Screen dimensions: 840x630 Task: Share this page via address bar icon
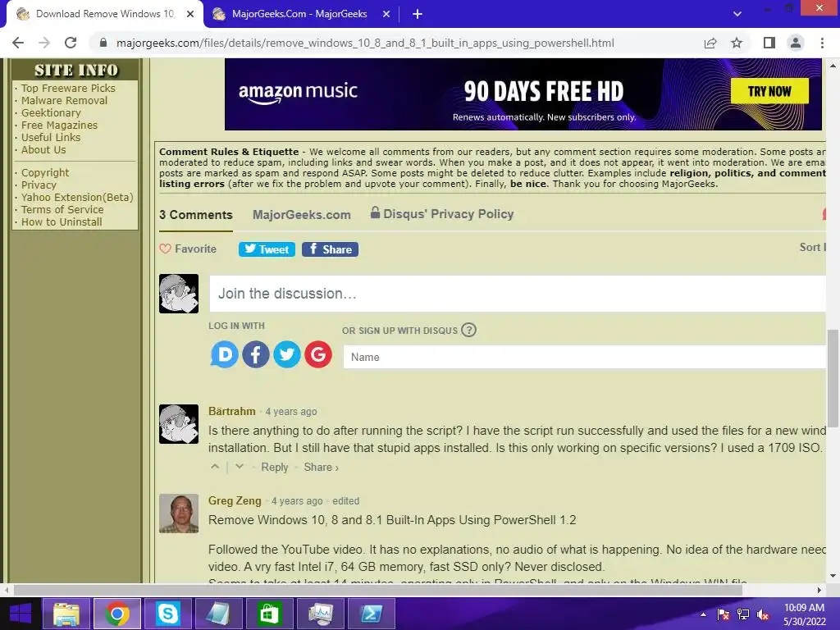coord(710,43)
